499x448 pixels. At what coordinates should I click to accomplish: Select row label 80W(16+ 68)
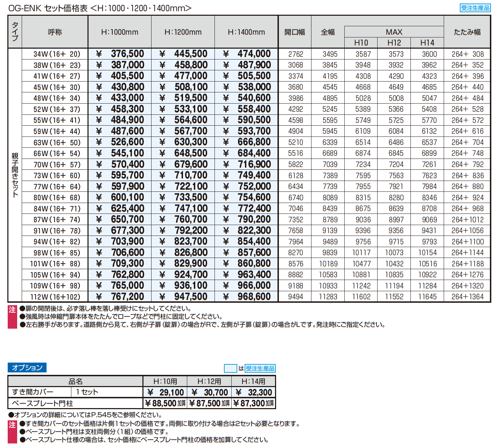click(x=57, y=197)
